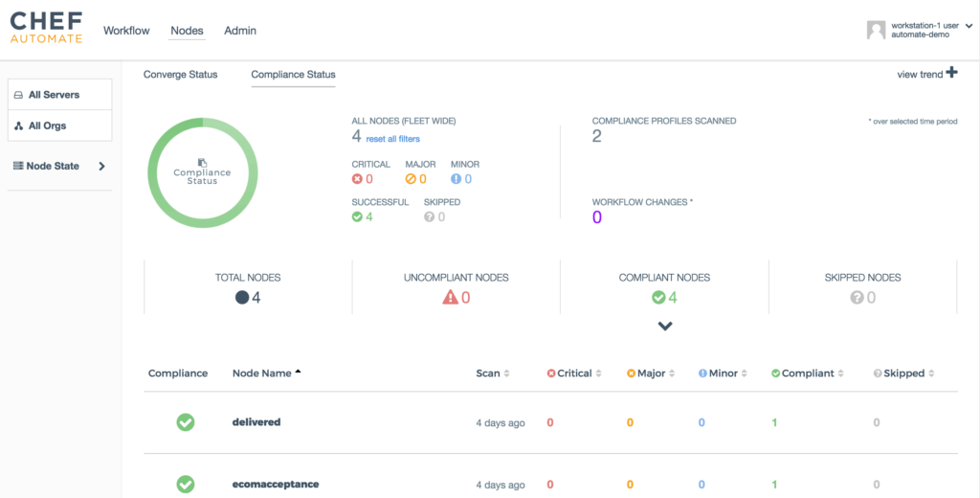The image size is (980, 498).
Task: Click the reset all filters link
Action: 392,139
